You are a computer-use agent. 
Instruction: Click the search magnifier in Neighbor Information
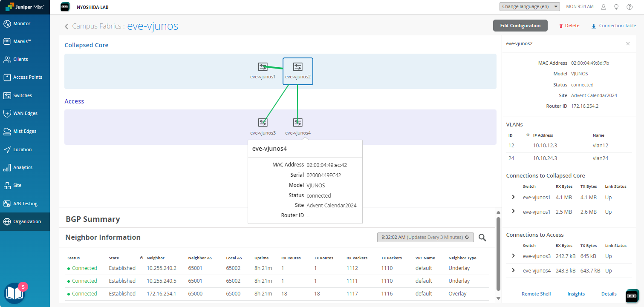pos(482,238)
